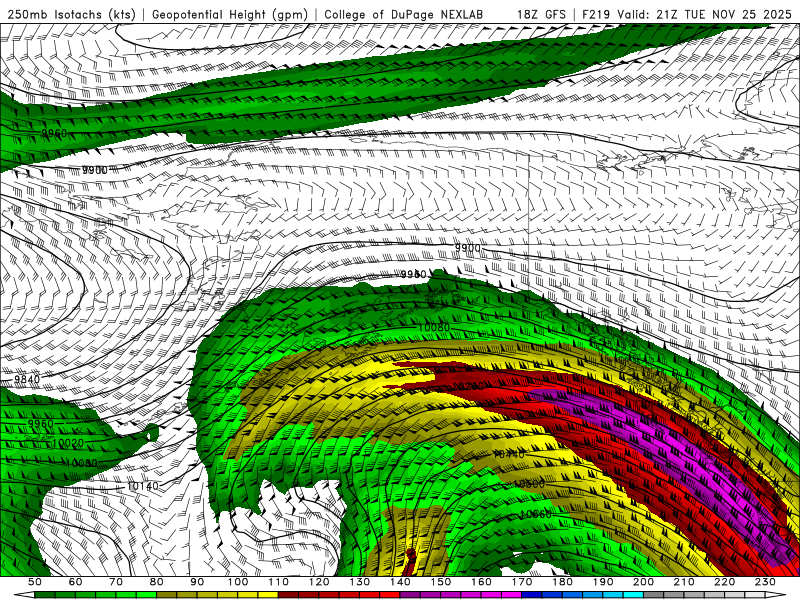
Task: Click the 170 knot color bar label
Action: click(x=522, y=582)
